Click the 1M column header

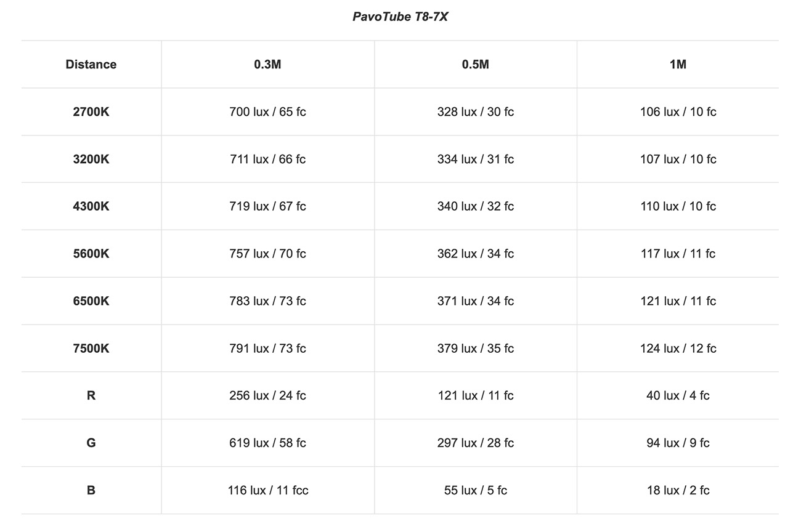click(678, 64)
